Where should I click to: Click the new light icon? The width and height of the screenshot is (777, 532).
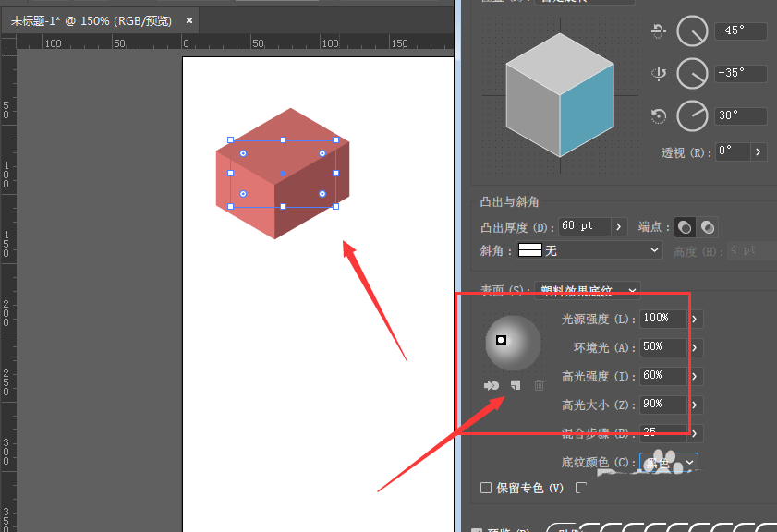[516, 385]
